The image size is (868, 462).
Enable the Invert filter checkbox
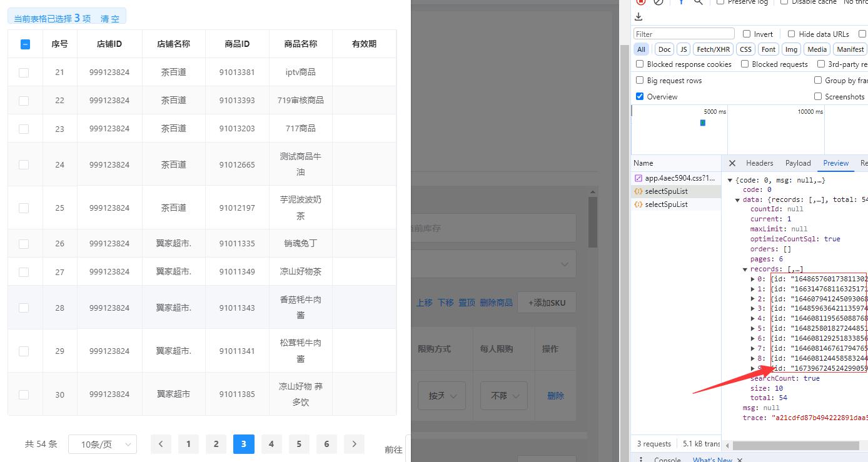click(747, 34)
